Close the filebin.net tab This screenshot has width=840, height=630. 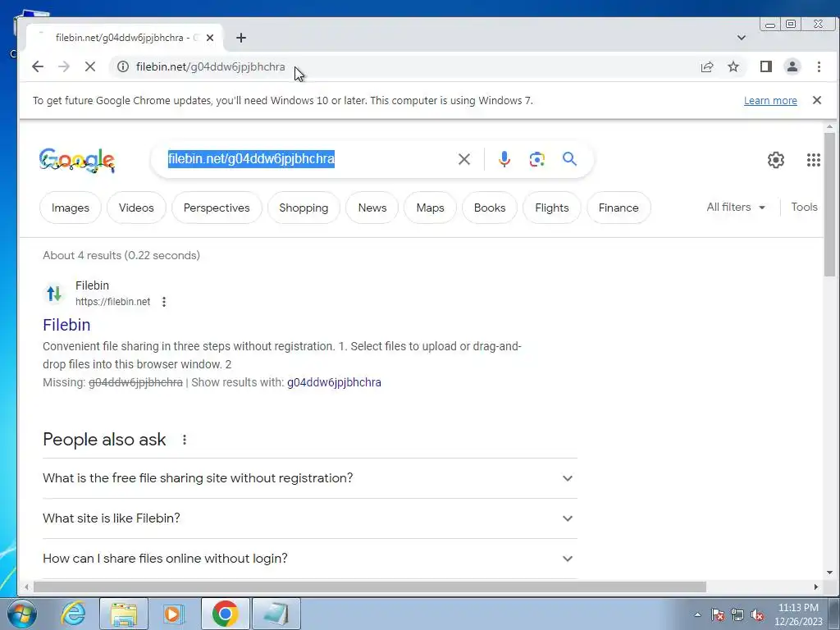point(210,38)
